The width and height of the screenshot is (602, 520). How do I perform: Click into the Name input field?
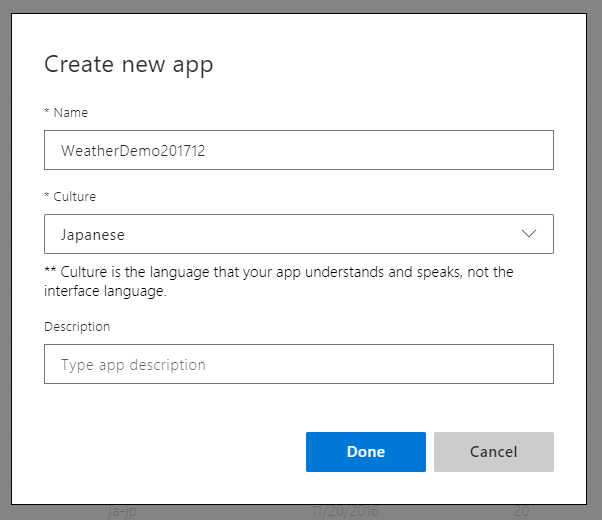[298, 151]
